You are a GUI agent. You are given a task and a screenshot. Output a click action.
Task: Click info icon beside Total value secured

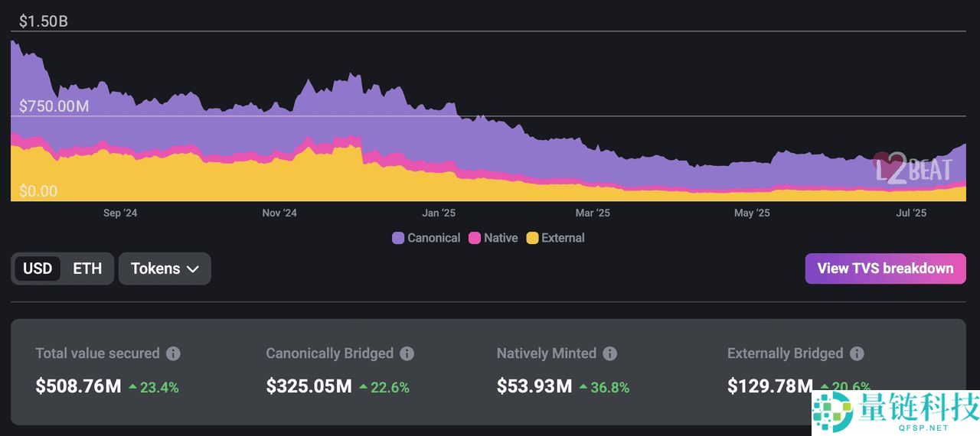coord(174,353)
